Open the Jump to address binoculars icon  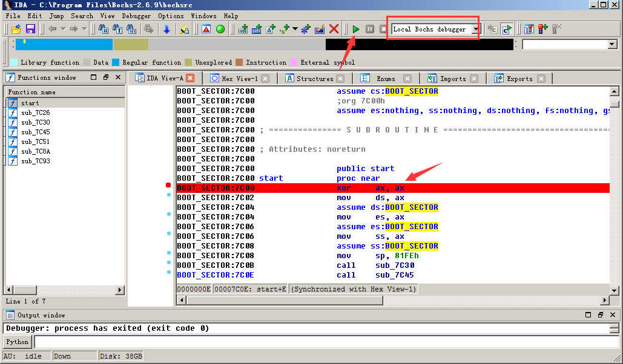[102, 28]
